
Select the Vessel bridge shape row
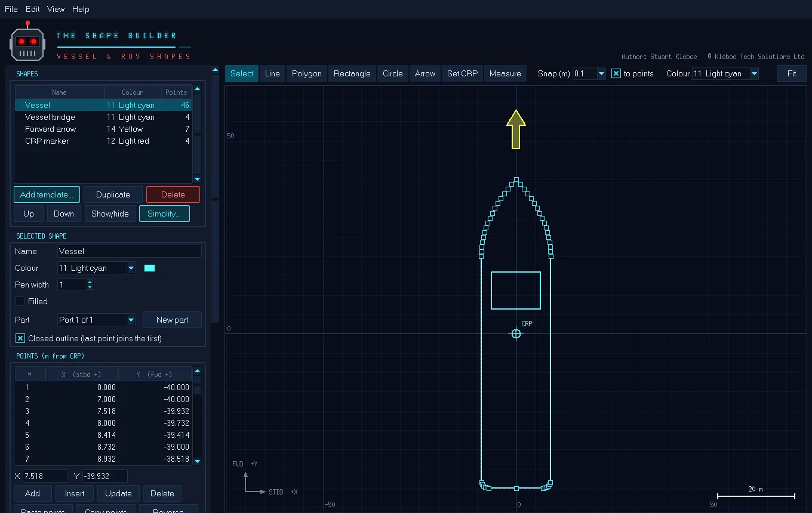(103, 118)
